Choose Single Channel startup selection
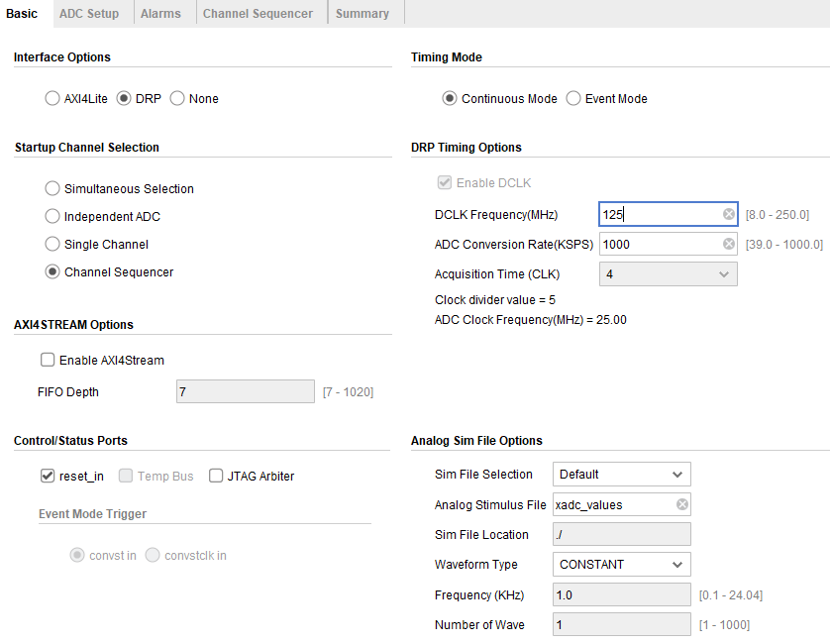 tap(52, 244)
